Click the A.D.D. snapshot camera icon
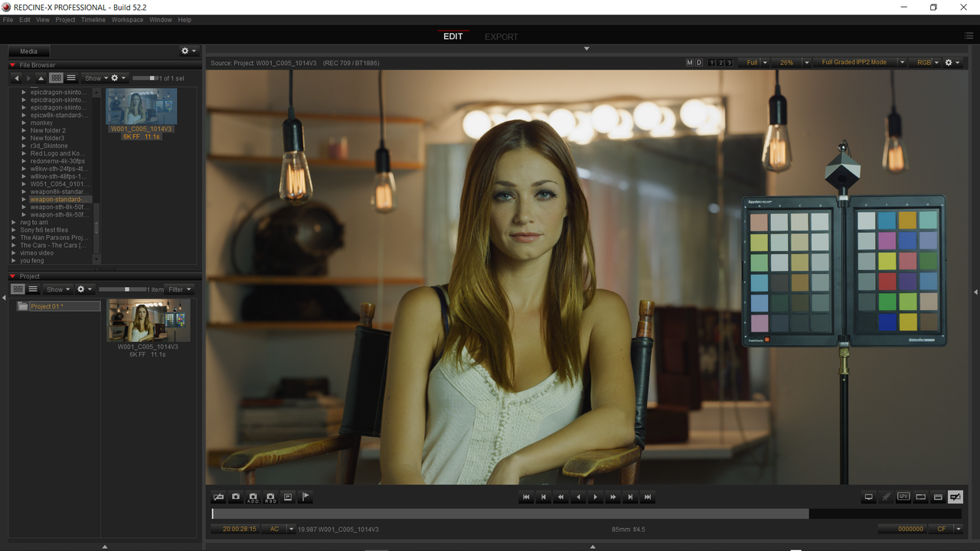Screen dimensions: 980x551 [x=253, y=497]
